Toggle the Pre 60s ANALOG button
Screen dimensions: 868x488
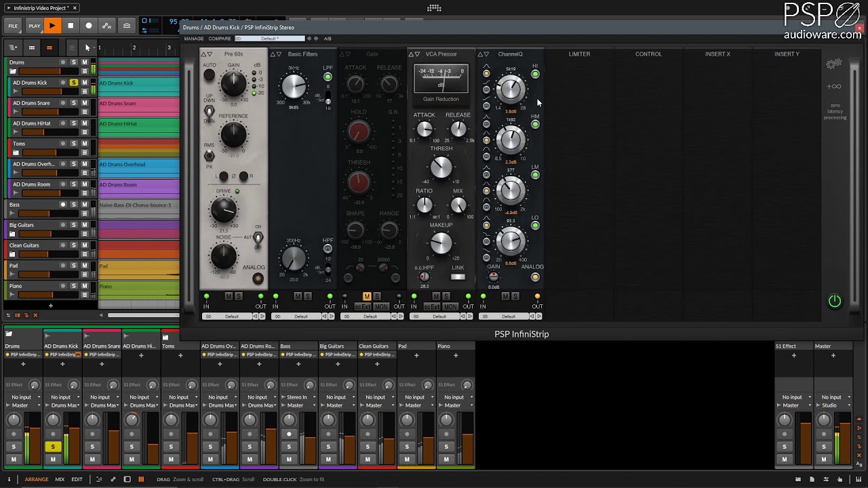coord(258,279)
